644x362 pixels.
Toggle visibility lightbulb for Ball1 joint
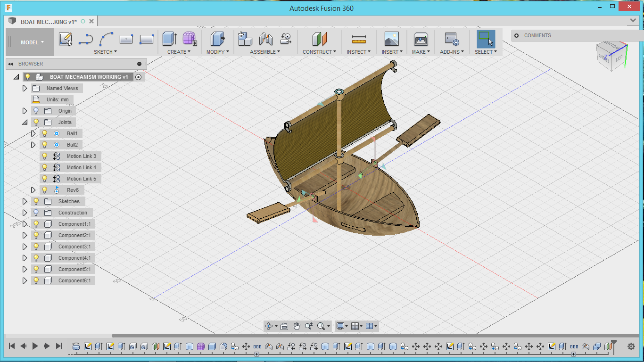(45, 133)
